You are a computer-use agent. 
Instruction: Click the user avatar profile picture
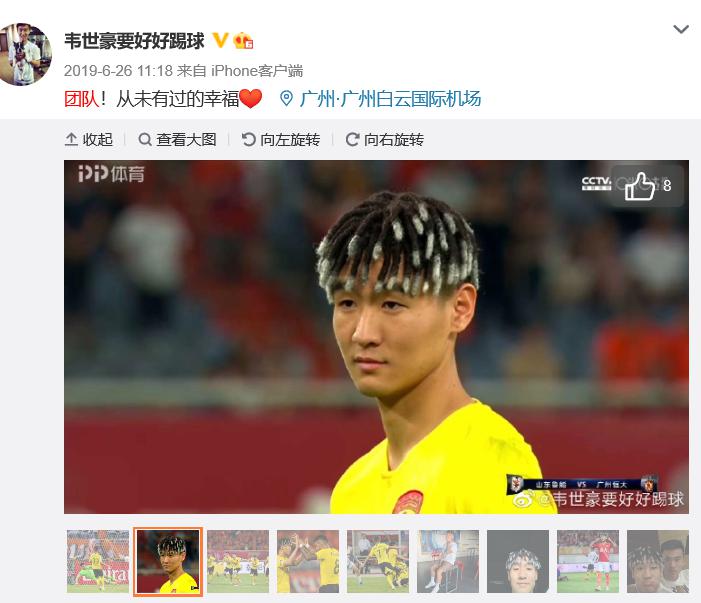[25, 54]
